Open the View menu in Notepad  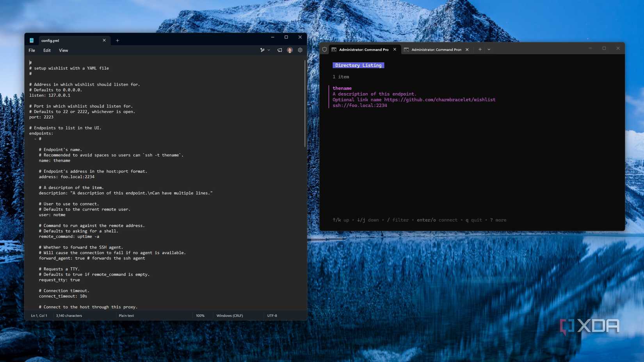[63, 50]
